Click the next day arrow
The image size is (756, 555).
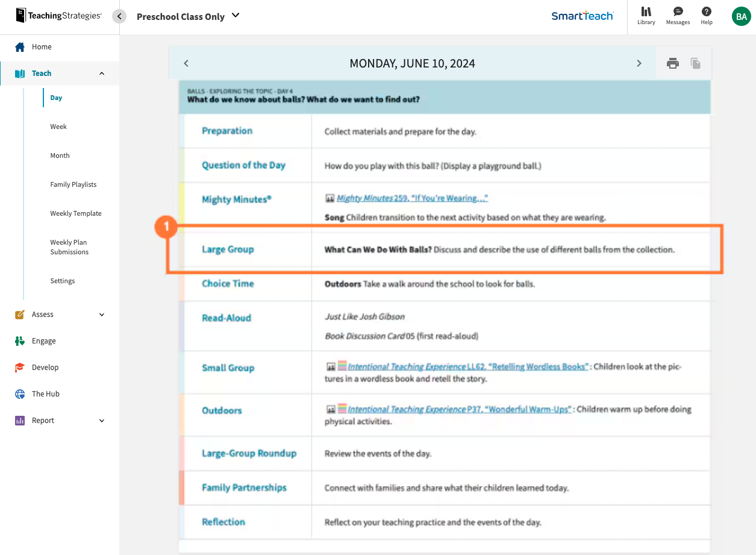point(639,63)
